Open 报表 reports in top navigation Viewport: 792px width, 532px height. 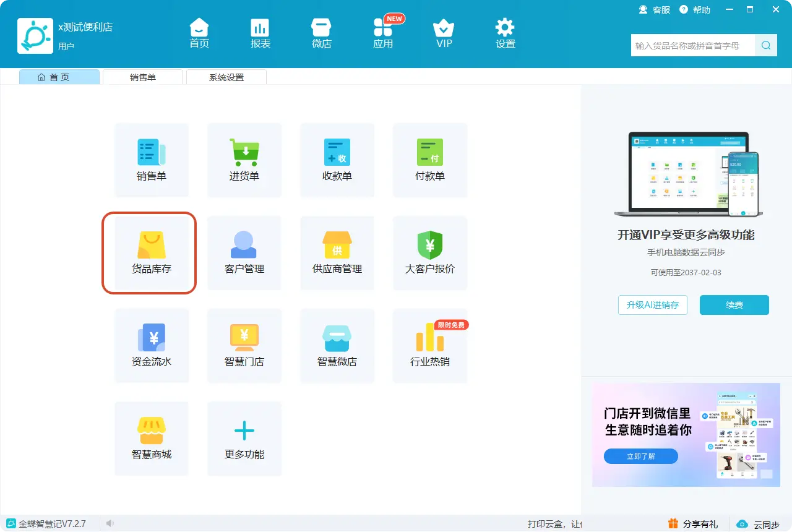[x=260, y=33]
